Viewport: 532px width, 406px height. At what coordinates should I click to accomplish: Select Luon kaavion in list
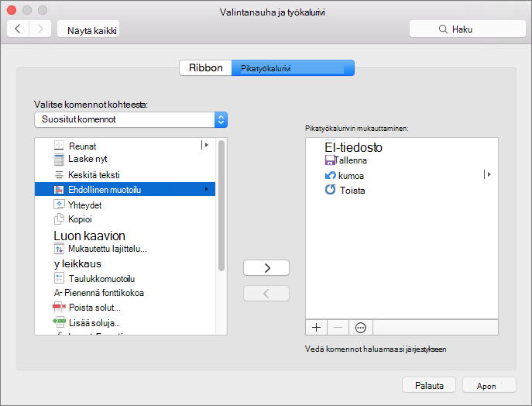pyautogui.click(x=125, y=236)
